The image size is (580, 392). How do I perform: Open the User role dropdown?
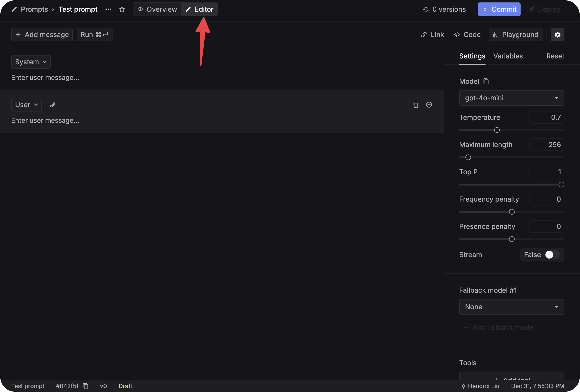[x=26, y=104]
